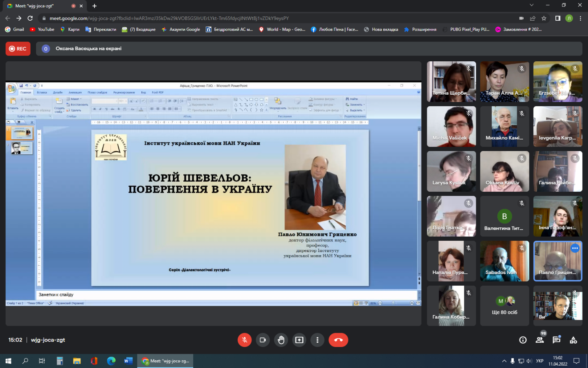Unmute microphone in Meet controls
The width and height of the screenshot is (588, 368).
(245, 340)
